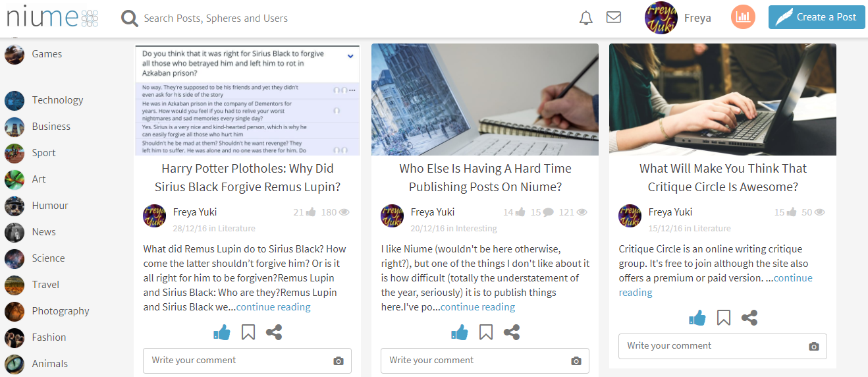The height and width of the screenshot is (377, 868).
Task: Click the Search Posts, Spheres and Users field
Action: coord(216,18)
